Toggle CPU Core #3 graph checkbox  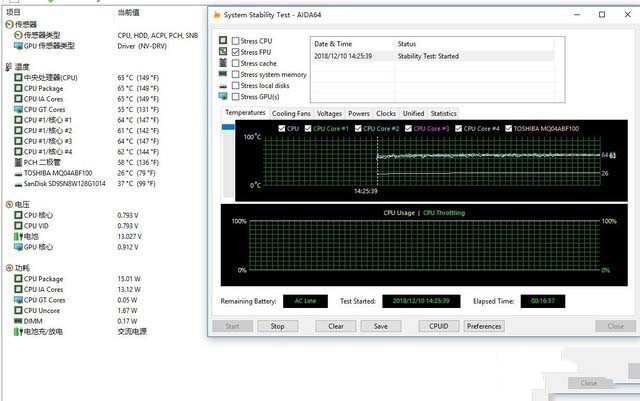coord(408,128)
